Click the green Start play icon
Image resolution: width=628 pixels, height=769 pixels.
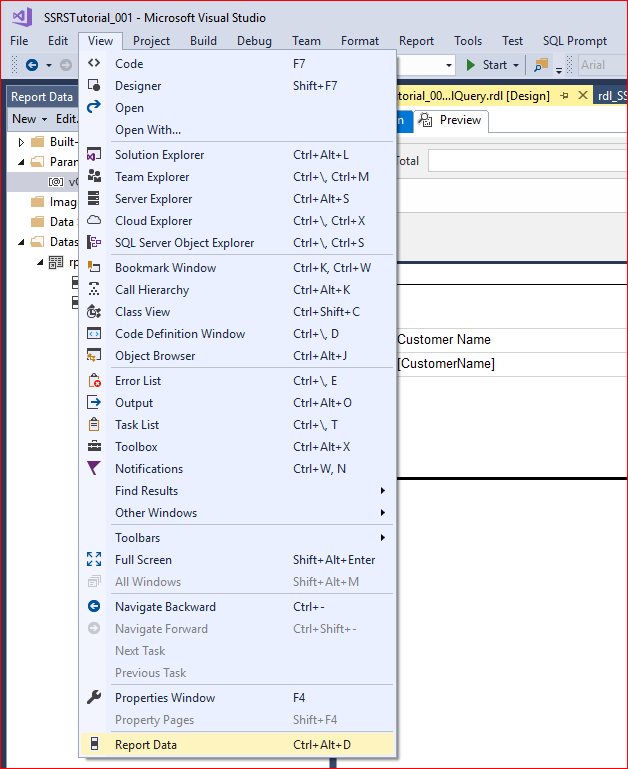click(471, 65)
